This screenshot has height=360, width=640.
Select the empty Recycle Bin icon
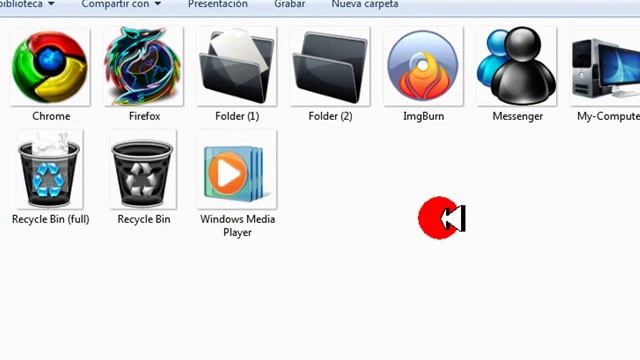[143, 169]
